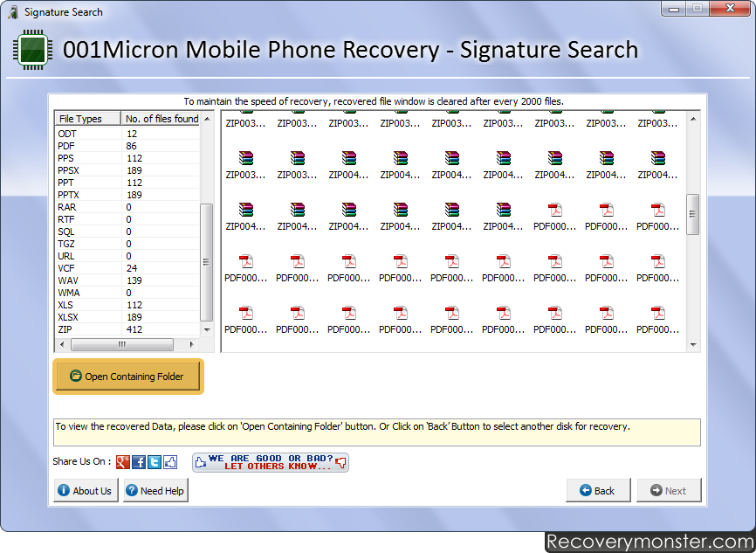Click the count 24 for VCF files

coord(132,268)
